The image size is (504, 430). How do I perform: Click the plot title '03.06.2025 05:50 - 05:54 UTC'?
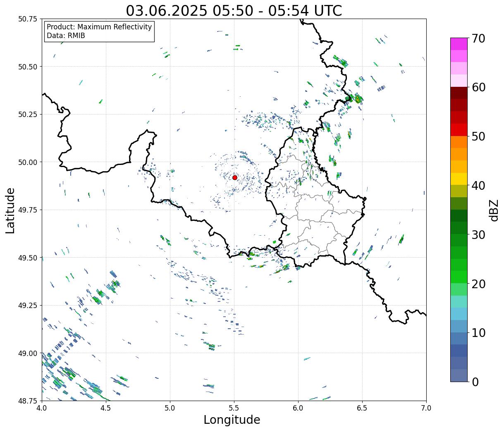234,10
